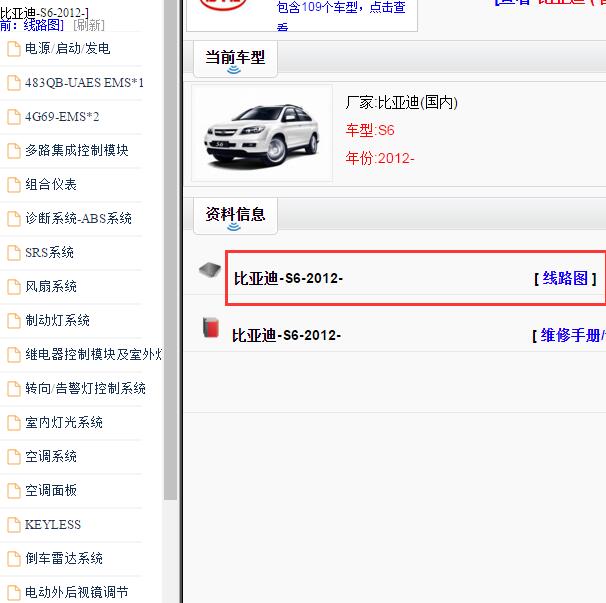The image size is (606, 603).
Task: Click the 线路图 link in the sidebar header
Action: [43, 26]
